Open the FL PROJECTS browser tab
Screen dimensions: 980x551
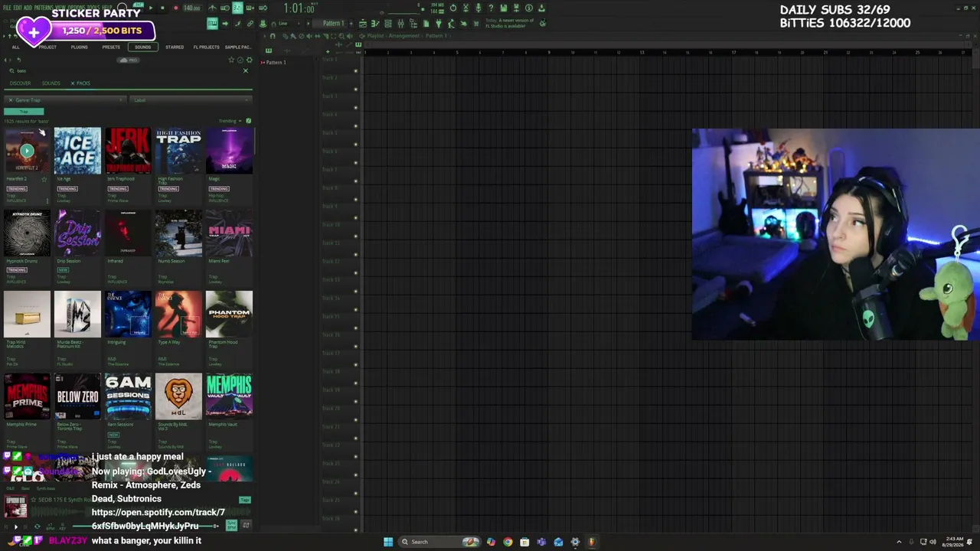click(206, 47)
